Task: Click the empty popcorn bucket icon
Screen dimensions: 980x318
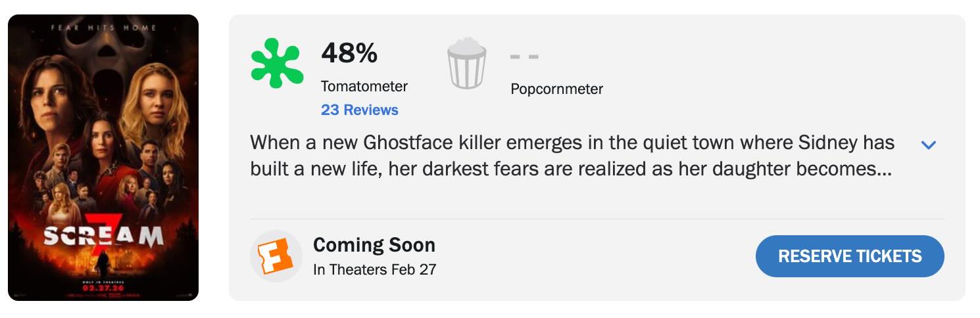Action: (x=467, y=64)
